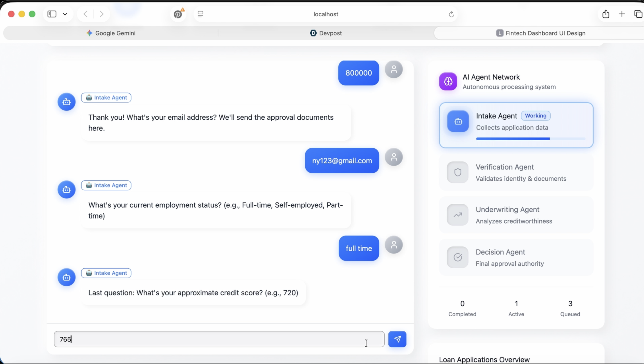Image resolution: width=644 pixels, height=364 pixels.
Task: Open a new tab with plus button
Action: tap(622, 14)
